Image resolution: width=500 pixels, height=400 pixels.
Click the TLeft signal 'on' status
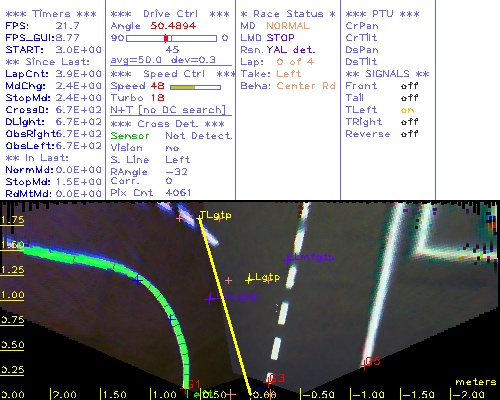408,110
